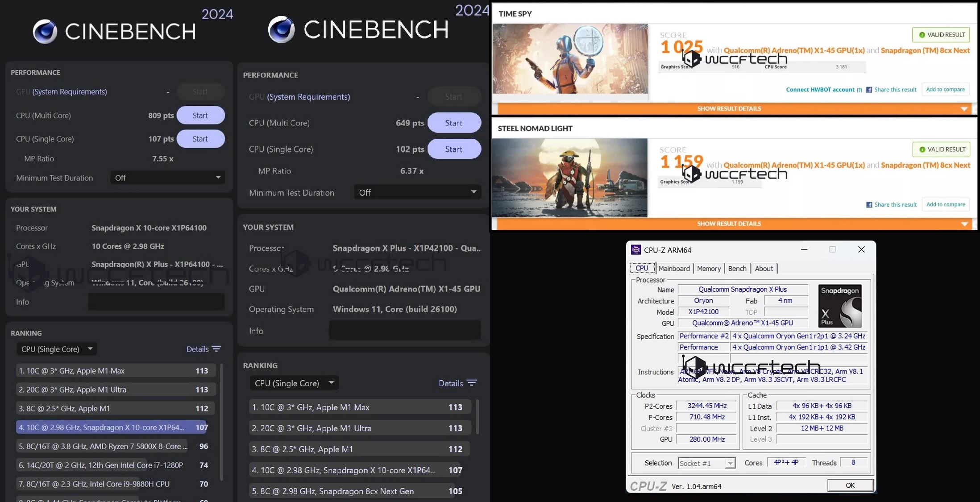Select highlighted Snapdragon X 10-core row, left ranking

click(x=112, y=427)
